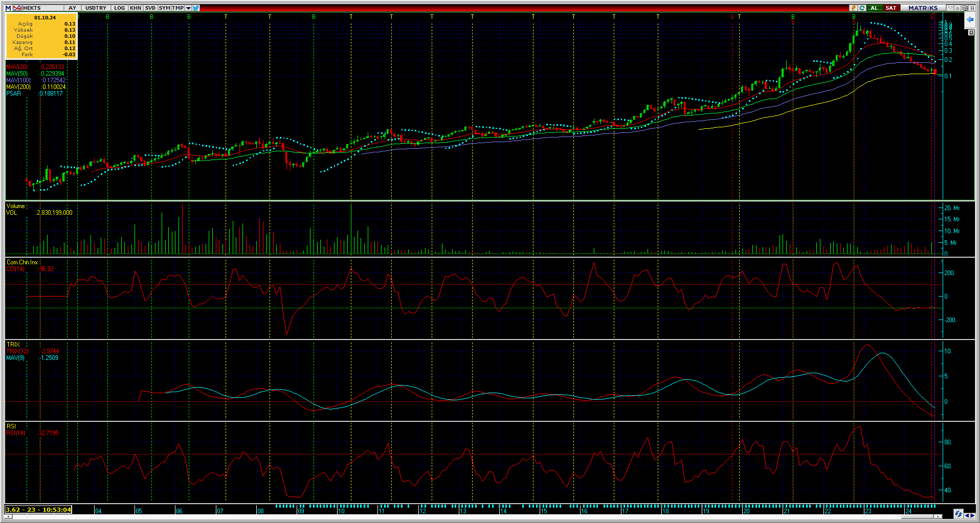Click the Kapanış value in data box
Viewport: 980px width, 523px height.
click(70, 42)
